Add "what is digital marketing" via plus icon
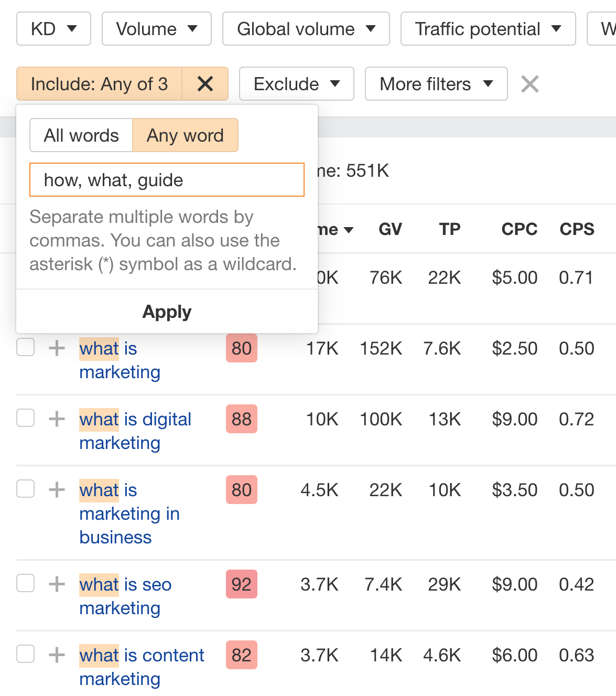The width and height of the screenshot is (616, 696). click(56, 419)
